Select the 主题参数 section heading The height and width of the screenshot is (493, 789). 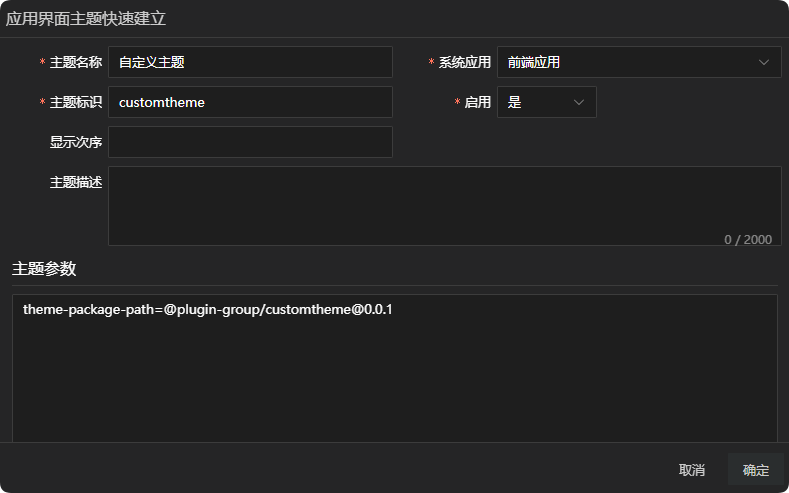coord(44,269)
